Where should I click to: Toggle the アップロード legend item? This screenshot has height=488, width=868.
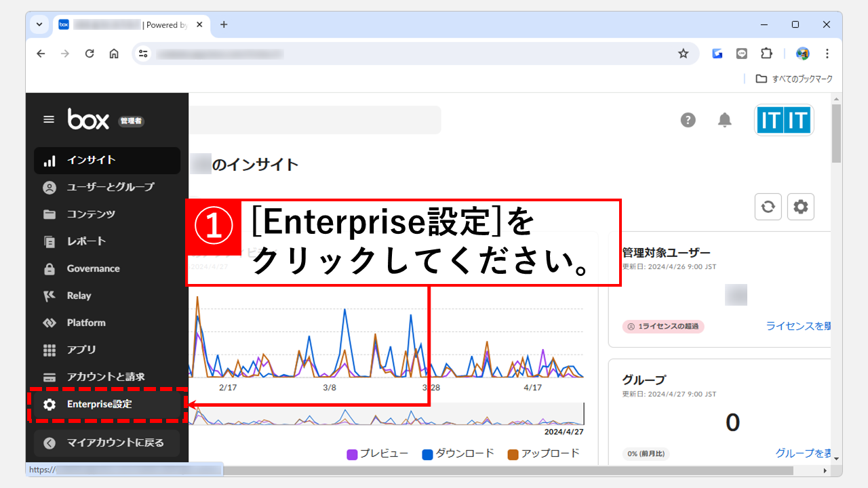[x=544, y=453]
